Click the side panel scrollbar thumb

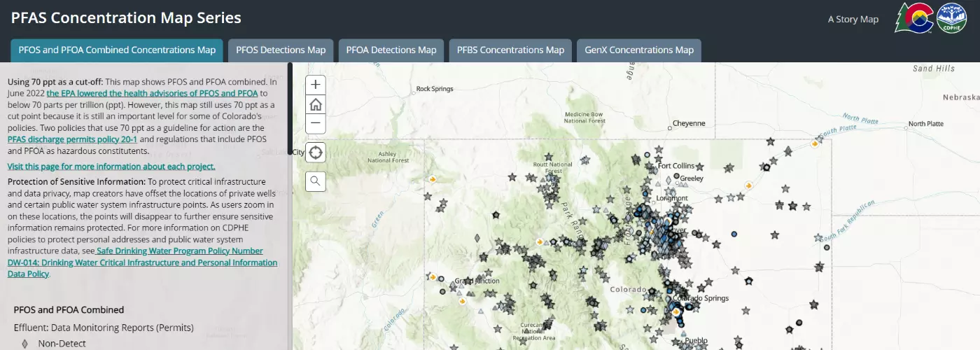coord(290,109)
